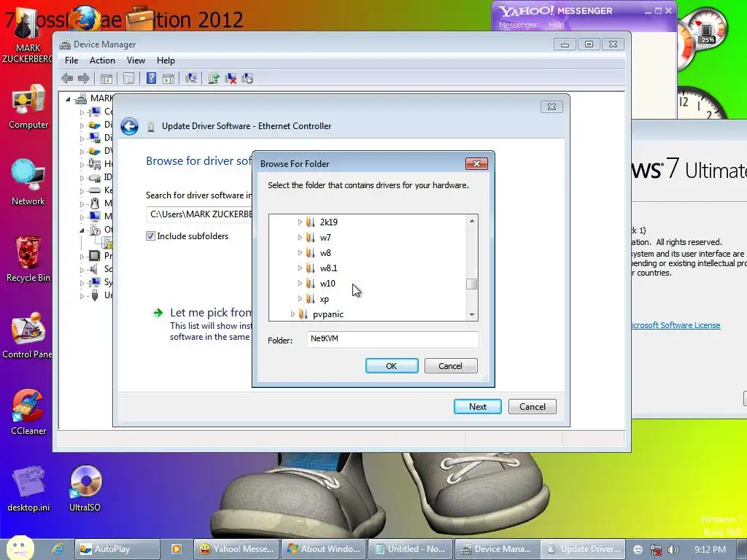Click the folder tree scrollbar thumb
This screenshot has height=560, width=747.
pos(472,284)
